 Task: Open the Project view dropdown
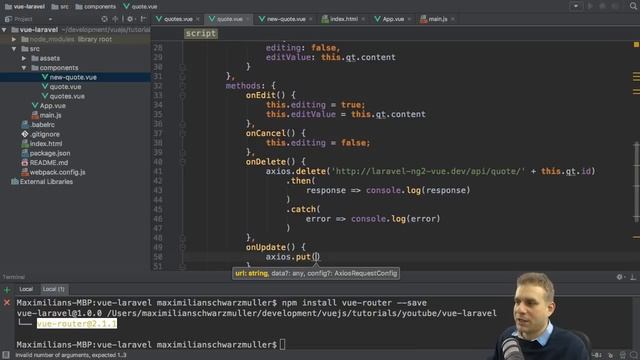(50, 19)
